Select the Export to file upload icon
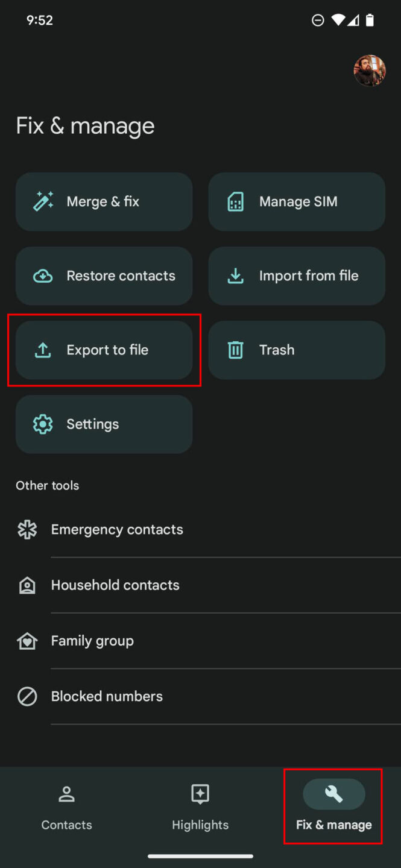401x868 pixels. 42,350
